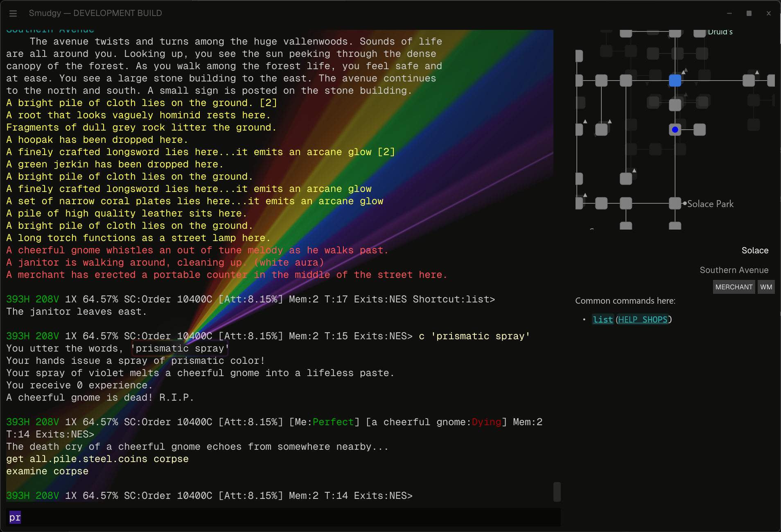Click 'Common commands here:' heading

point(625,301)
